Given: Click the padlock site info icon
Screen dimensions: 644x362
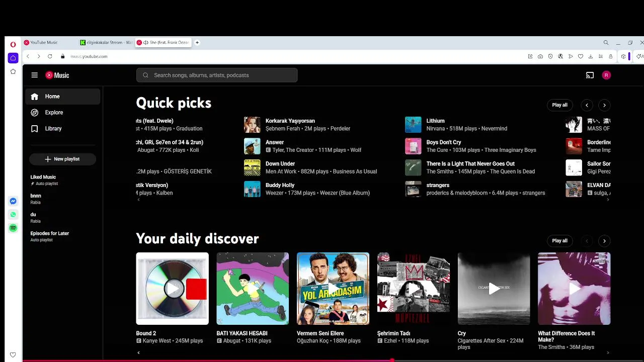Looking at the screenshot, I should click(x=63, y=56).
